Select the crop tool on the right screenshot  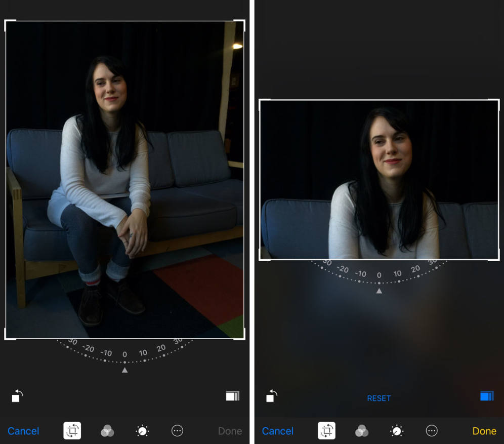(x=326, y=431)
